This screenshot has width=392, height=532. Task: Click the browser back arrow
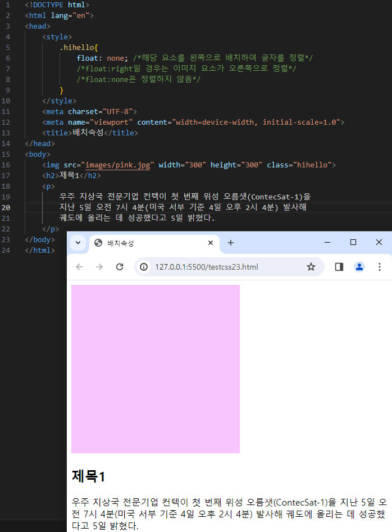[79, 267]
